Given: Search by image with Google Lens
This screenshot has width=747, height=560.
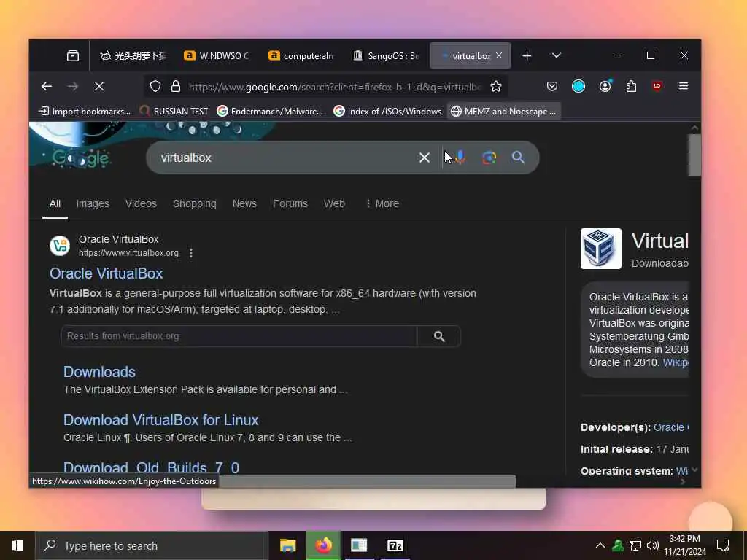Looking at the screenshot, I should point(489,157).
